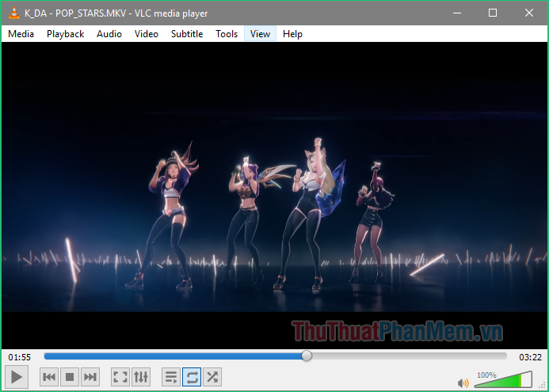The image size is (549, 392).
Task: Close the VLC media player window
Action: 529,13
